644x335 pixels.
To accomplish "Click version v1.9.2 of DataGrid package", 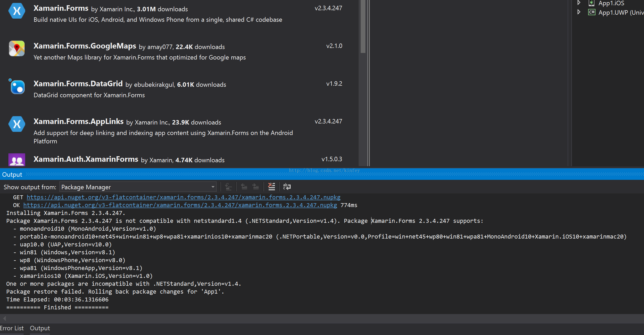I will [334, 84].
